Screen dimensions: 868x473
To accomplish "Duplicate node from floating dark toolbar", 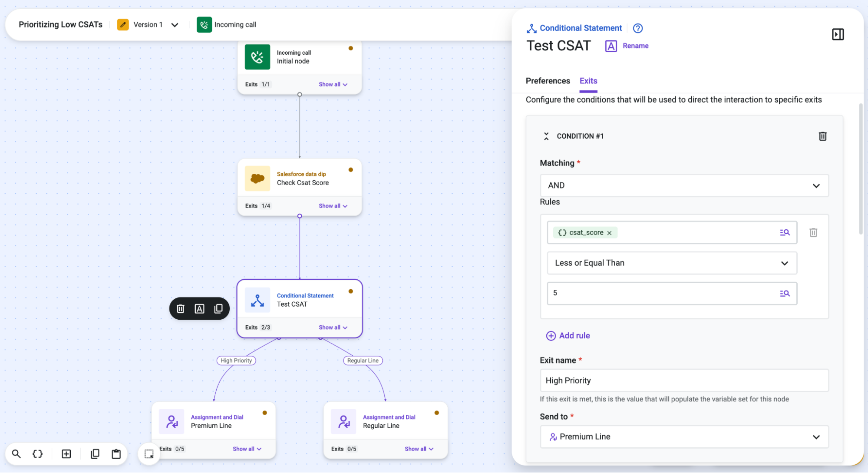I will [x=218, y=308].
